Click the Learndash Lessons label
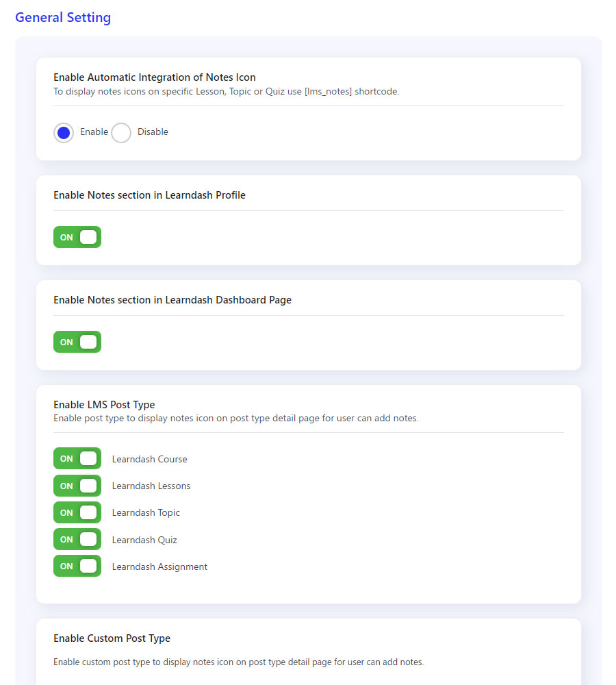 (151, 486)
